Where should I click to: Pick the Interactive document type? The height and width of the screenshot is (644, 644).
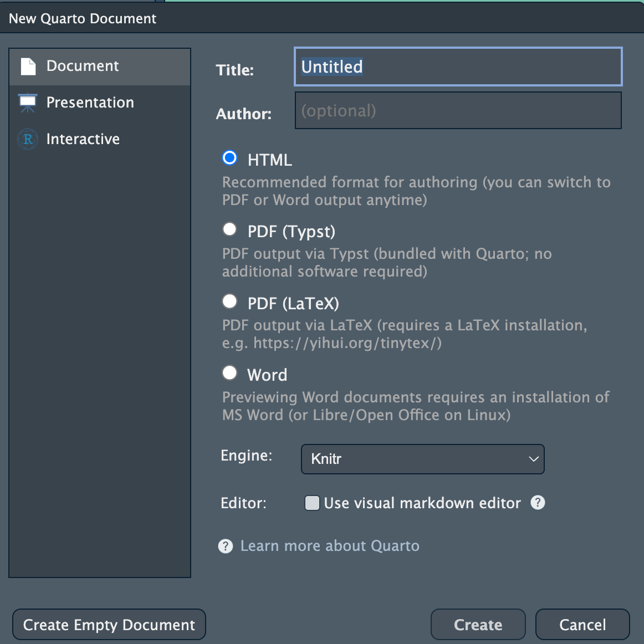click(100, 139)
